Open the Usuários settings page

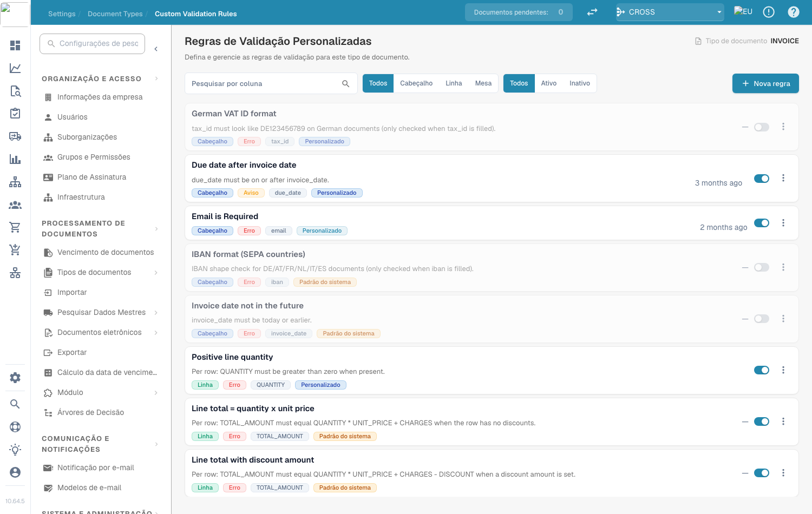pos(73,117)
